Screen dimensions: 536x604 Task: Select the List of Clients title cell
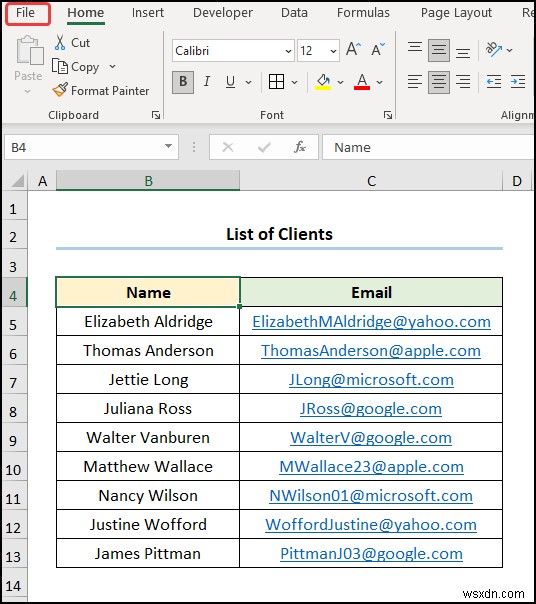pos(279,235)
